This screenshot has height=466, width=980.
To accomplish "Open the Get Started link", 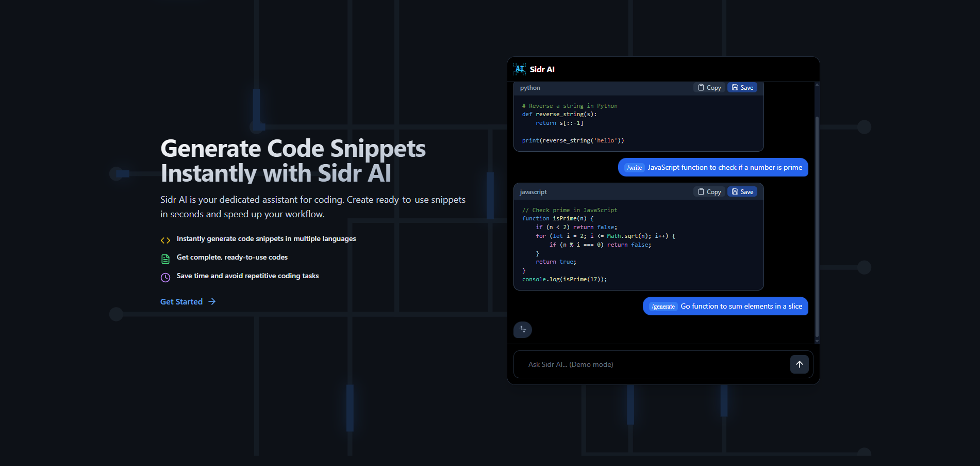I will (181, 301).
